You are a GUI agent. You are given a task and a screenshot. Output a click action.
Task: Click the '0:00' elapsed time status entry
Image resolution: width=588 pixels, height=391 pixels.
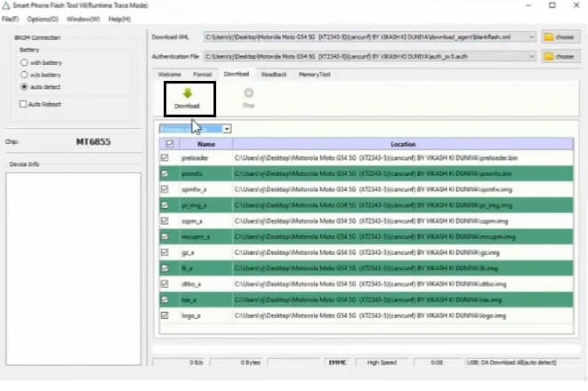(437, 363)
